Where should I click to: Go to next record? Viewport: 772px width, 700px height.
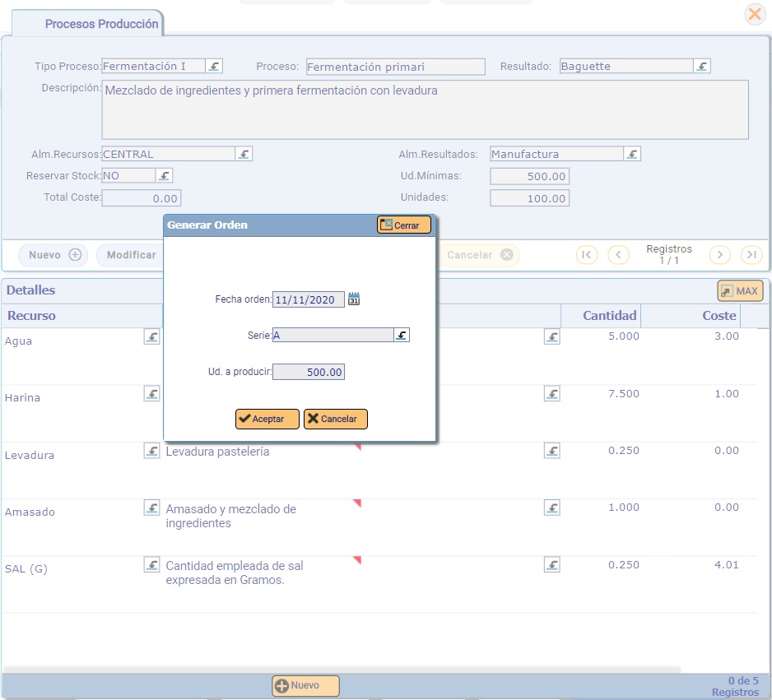pos(720,255)
